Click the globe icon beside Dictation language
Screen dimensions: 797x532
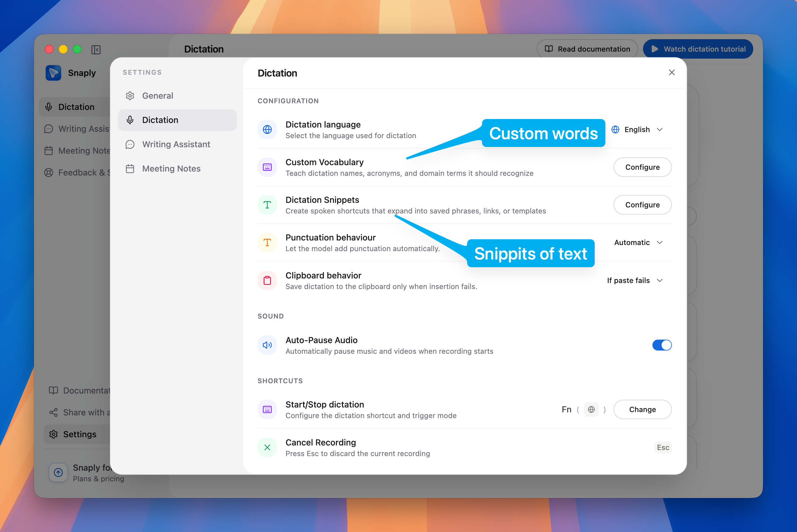267,130
